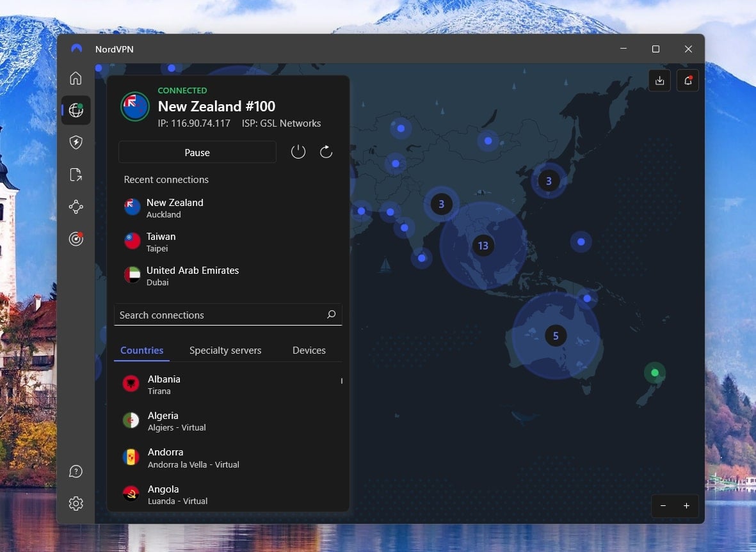Open Threat Protection shield icon
Image resolution: width=756 pixels, height=552 pixels.
click(76, 142)
